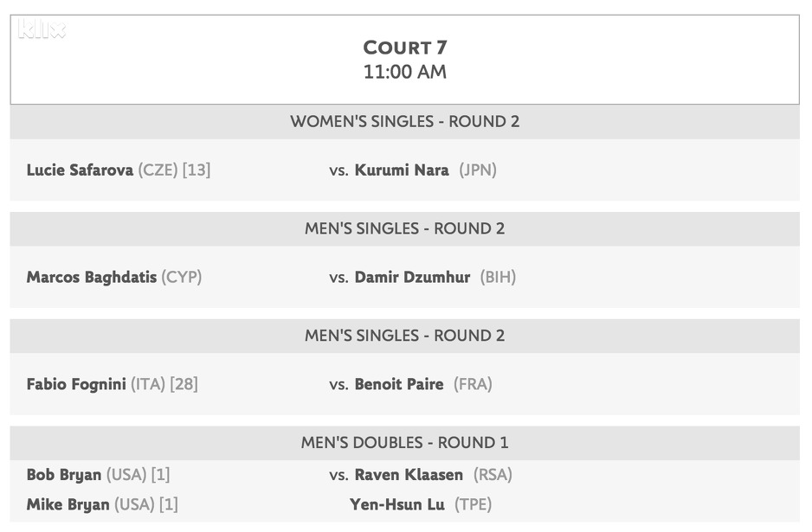This screenshot has height=532, width=812.
Task: Click Bob Bryan name
Action: click(64, 475)
